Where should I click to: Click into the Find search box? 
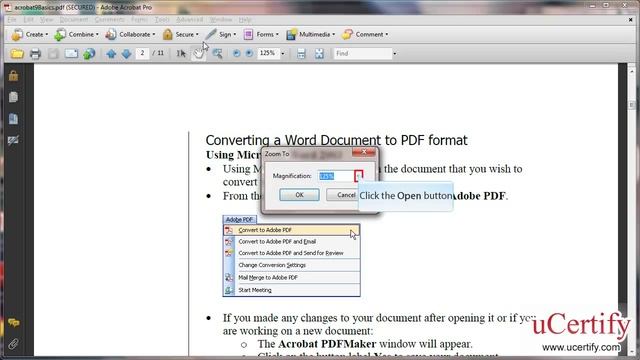pyautogui.click(x=362, y=53)
